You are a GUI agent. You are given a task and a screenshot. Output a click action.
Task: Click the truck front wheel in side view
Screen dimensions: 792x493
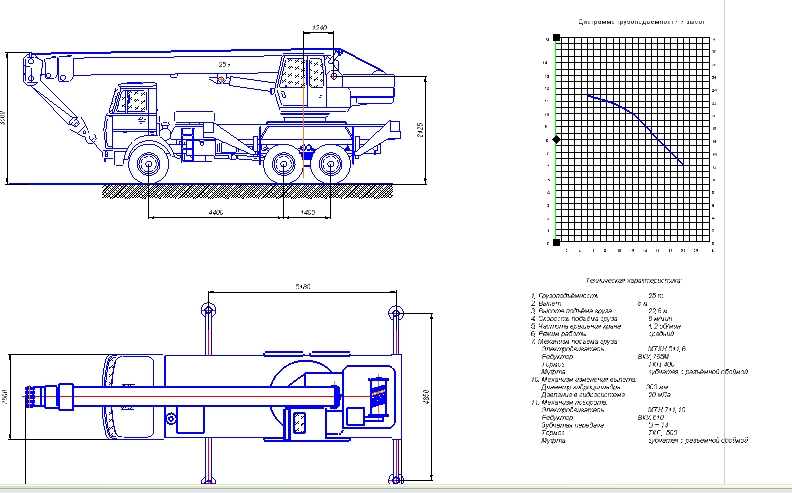tap(148, 165)
